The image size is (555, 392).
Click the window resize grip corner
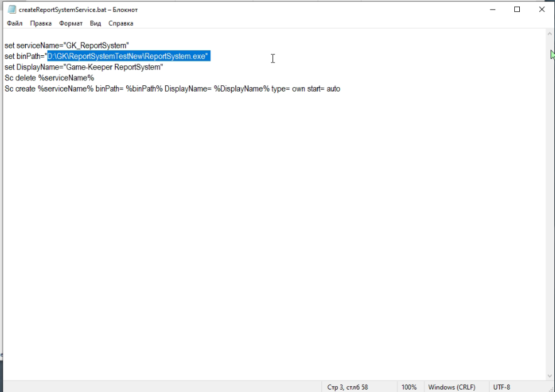coord(551,388)
